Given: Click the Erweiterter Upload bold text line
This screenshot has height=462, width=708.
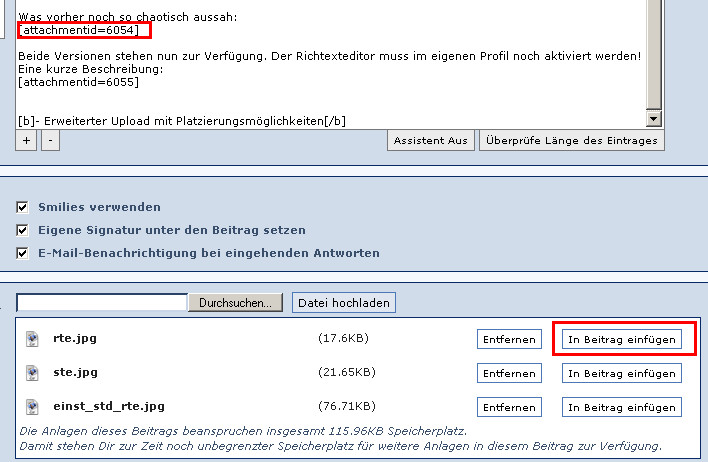Looking at the screenshot, I should (182, 121).
